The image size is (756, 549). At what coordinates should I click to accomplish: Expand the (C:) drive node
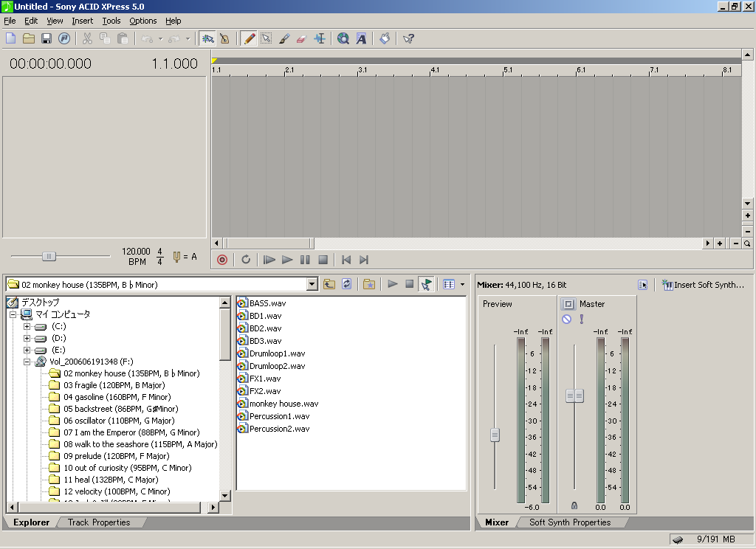pyautogui.click(x=27, y=326)
